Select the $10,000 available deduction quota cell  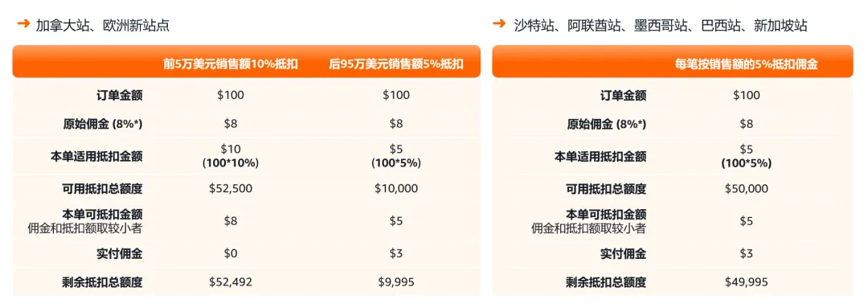(x=396, y=188)
